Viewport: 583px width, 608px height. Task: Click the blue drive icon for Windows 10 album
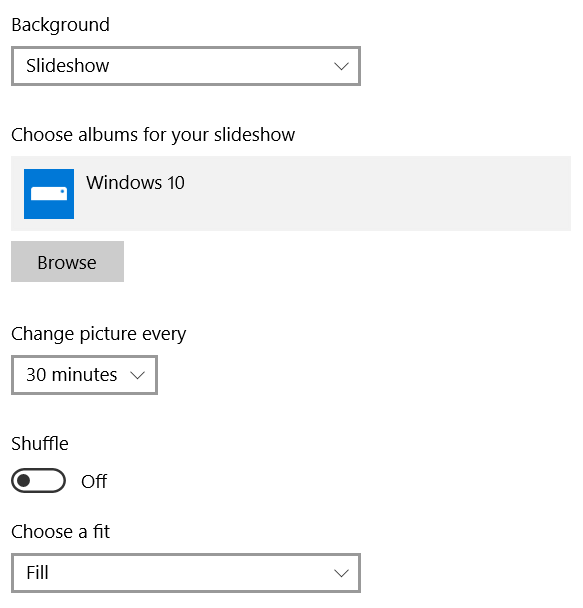49,194
